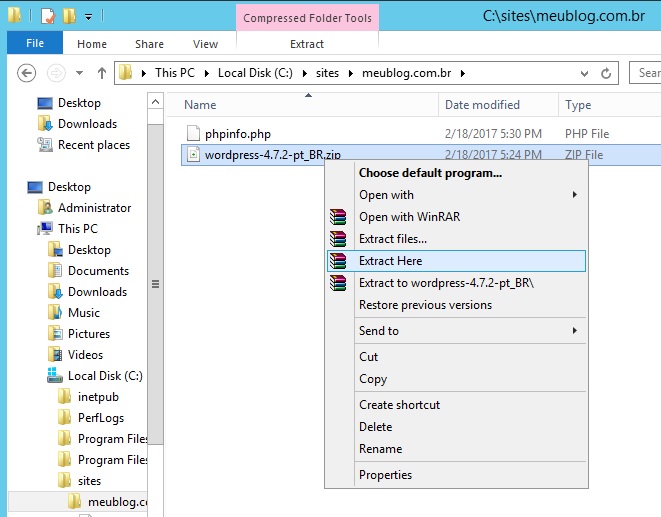Select Create shortcut menu entry
This screenshot has width=661, height=517.
(x=457, y=405)
